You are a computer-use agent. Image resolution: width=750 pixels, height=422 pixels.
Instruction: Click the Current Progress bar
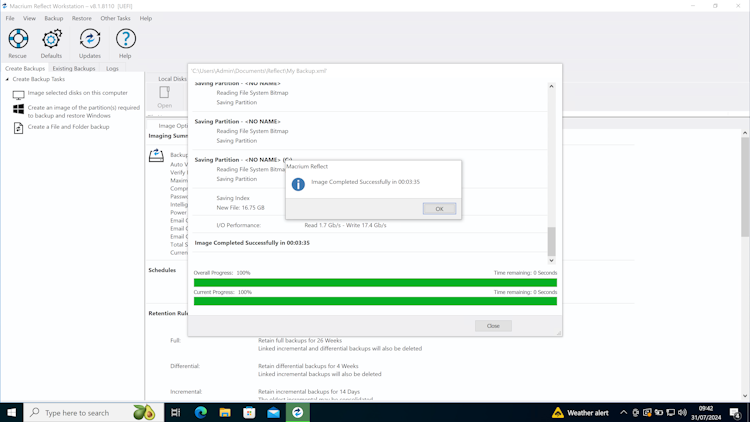375,301
